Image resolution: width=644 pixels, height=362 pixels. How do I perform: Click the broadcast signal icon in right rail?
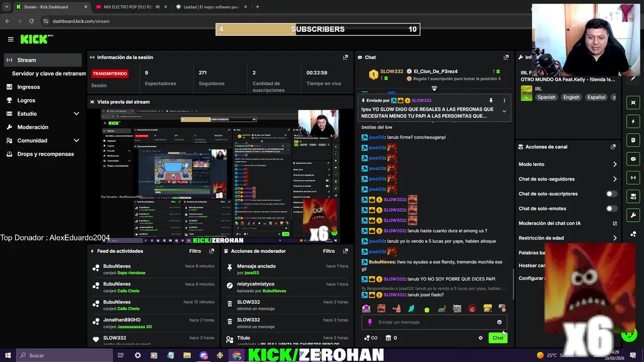pos(633,177)
